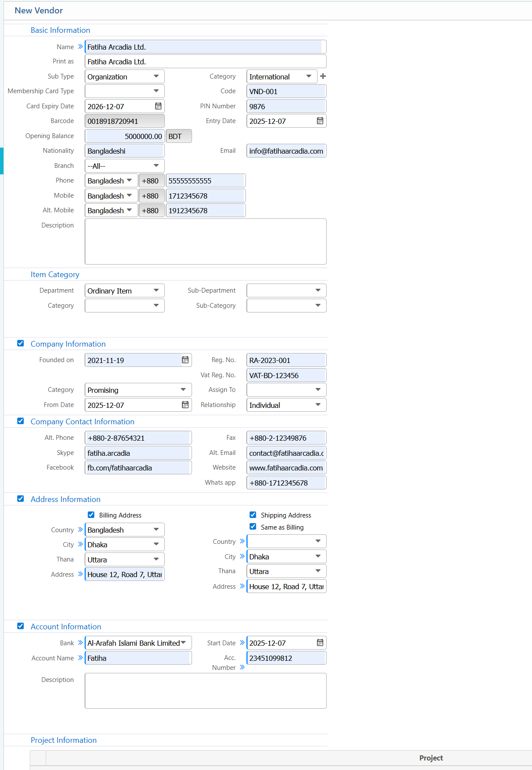Click into the Basic Information Description box

click(205, 241)
